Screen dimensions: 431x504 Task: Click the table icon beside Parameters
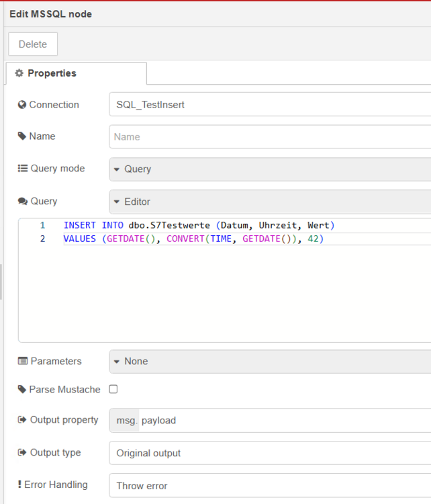[23, 362]
